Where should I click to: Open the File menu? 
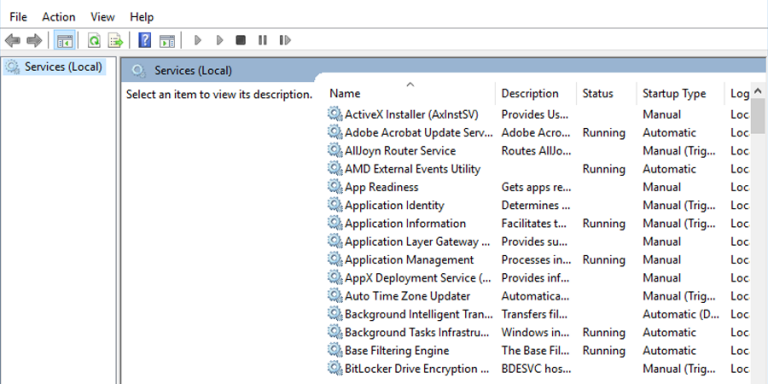[x=18, y=17]
